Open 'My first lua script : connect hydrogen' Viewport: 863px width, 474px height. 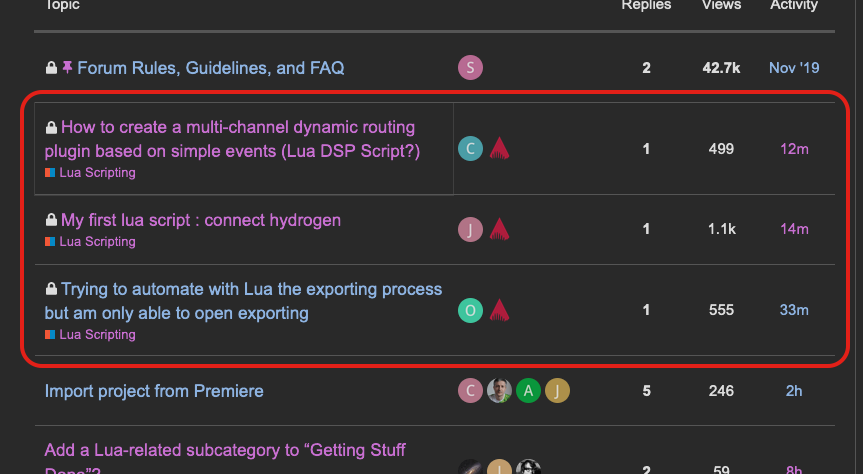200,220
